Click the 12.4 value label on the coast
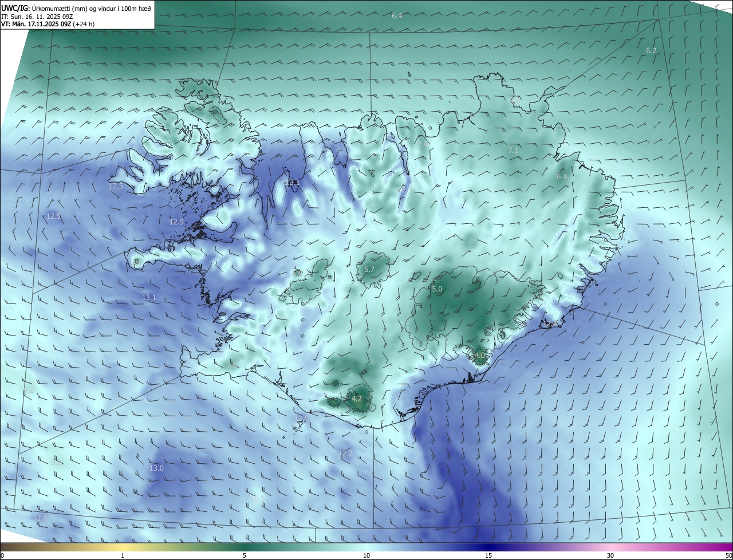Viewport: 733px width, 560px height. (549, 324)
